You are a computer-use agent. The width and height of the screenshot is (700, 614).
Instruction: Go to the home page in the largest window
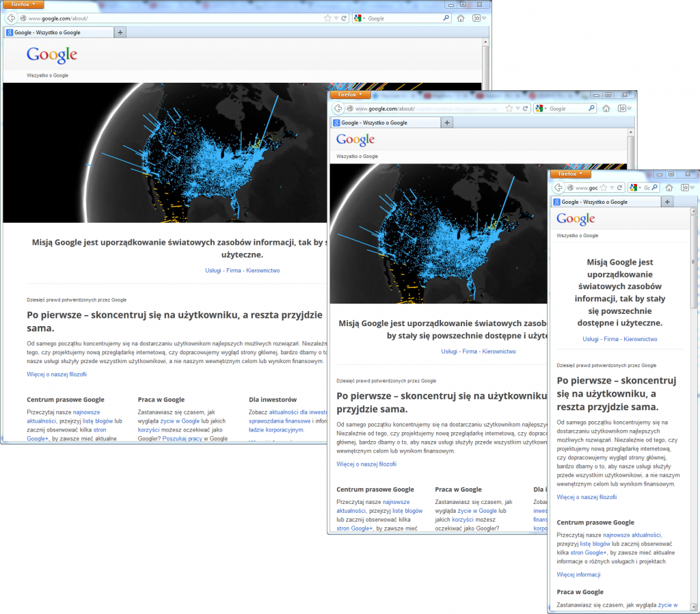461,18
